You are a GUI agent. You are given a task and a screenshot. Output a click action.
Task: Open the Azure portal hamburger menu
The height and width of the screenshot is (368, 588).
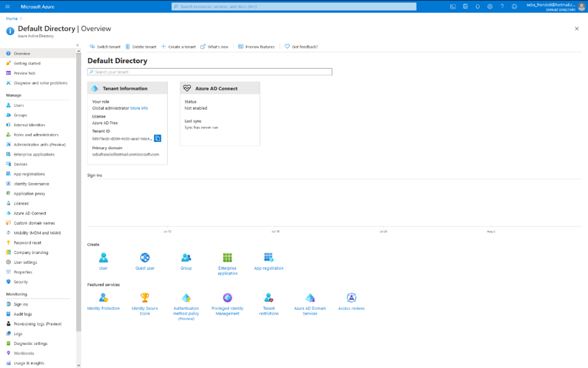[7, 6]
